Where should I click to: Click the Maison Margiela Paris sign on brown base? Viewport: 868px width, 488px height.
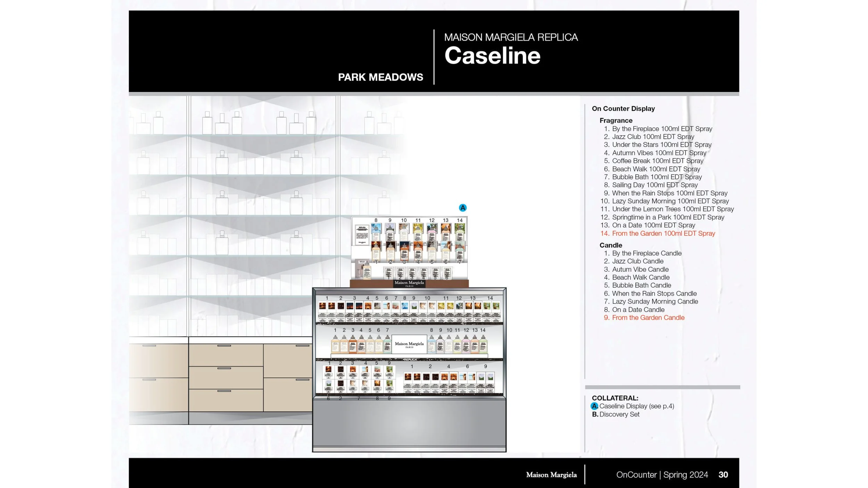pyautogui.click(x=409, y=283)
